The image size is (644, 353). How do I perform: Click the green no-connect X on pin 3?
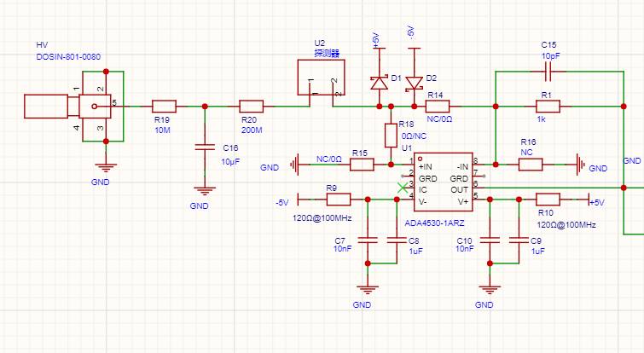tap(403, 188)
